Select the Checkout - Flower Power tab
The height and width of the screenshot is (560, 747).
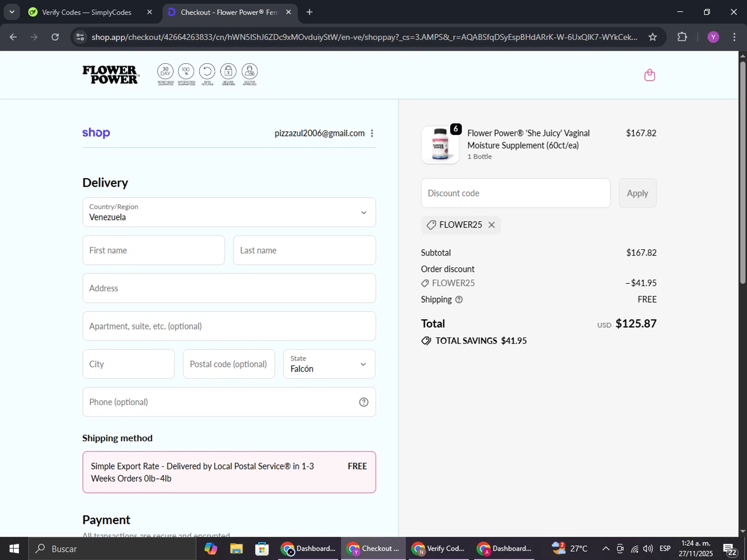coord(229,12)
